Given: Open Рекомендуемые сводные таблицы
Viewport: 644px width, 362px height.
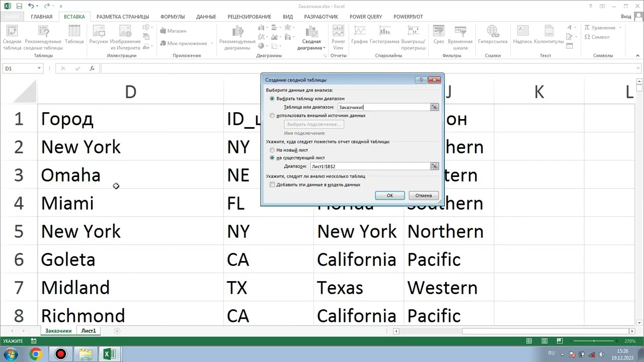Looking at the screenshot, I should 43,37.
